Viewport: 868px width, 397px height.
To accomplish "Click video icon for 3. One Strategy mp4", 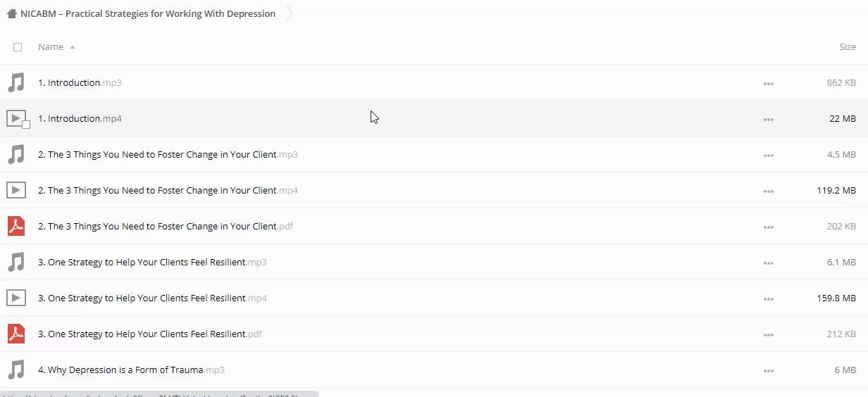I will 16,298.
